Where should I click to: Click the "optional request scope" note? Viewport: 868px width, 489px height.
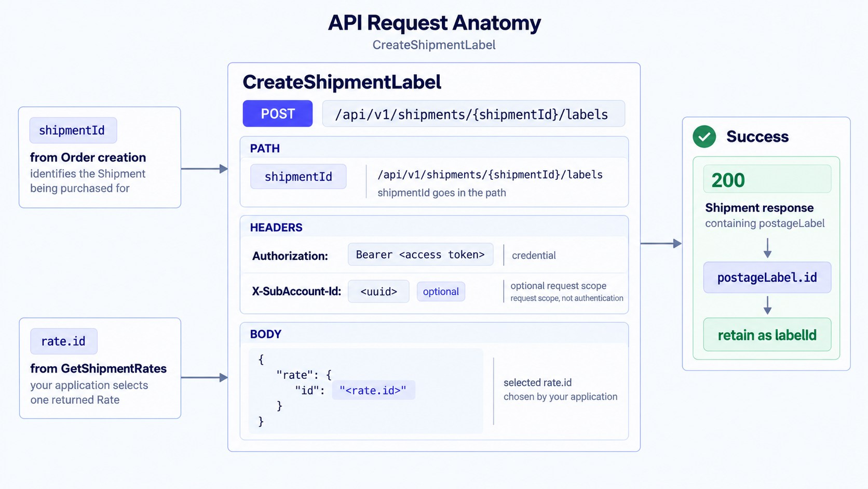pyautogui.click(x=559, y=286)
